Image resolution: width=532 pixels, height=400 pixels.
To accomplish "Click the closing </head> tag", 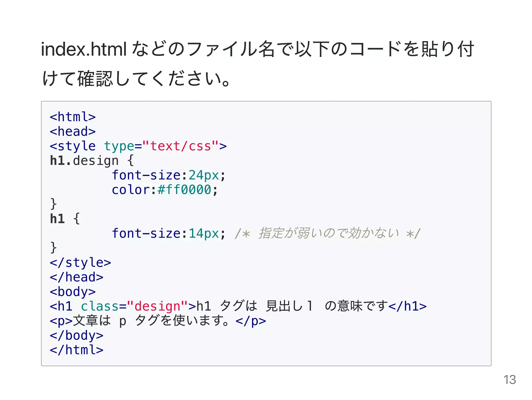I will (x=77, y=277).
